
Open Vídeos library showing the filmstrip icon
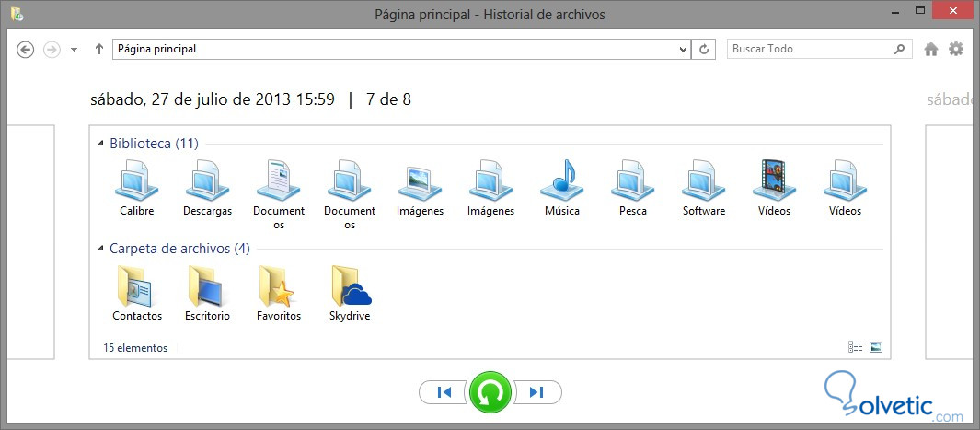[x=775, y=188]
